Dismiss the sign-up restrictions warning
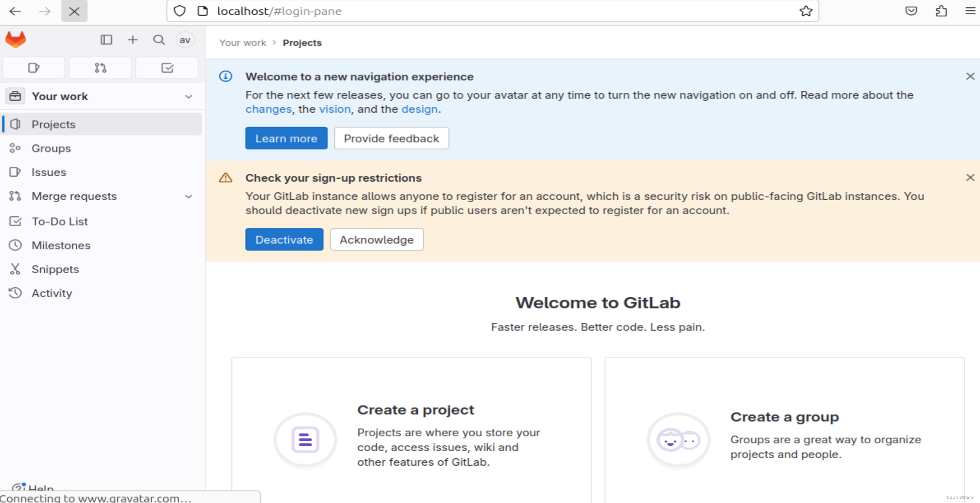 tap(970, 178)
